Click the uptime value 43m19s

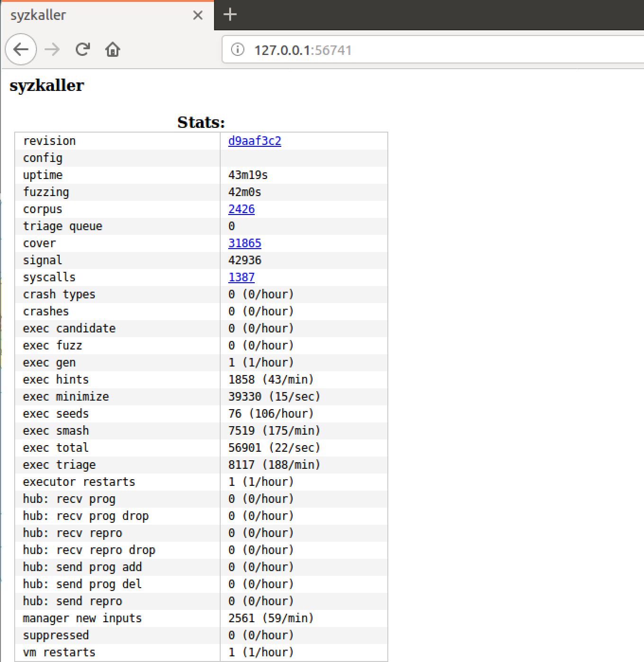pos(248,175)
